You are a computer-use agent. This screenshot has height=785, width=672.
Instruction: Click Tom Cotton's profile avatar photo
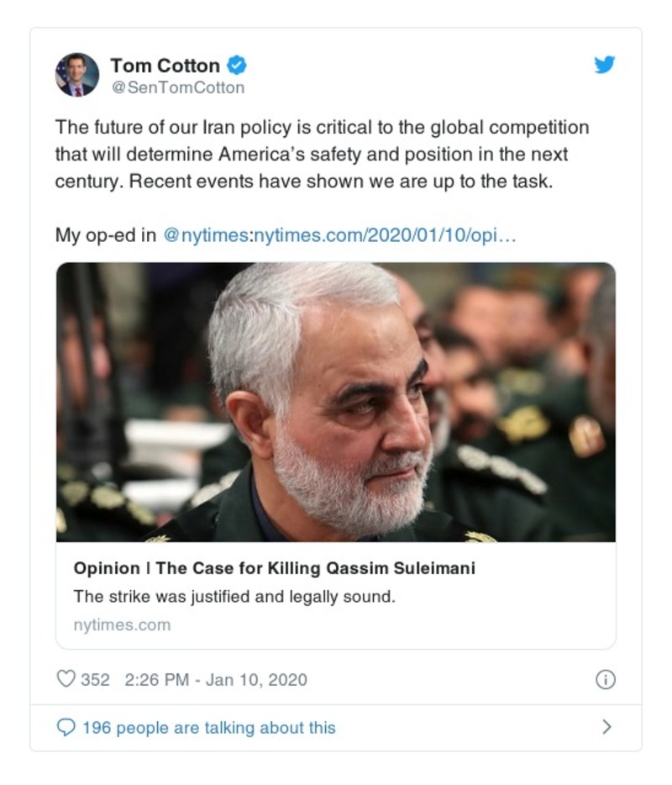click(x=77, y=75)
